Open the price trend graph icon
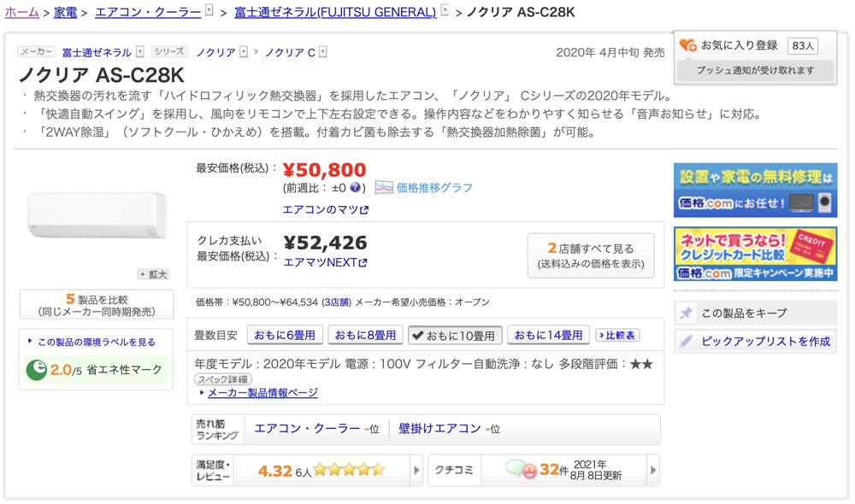The width and height of the screenshot is (855, 504). pos(384,187)
